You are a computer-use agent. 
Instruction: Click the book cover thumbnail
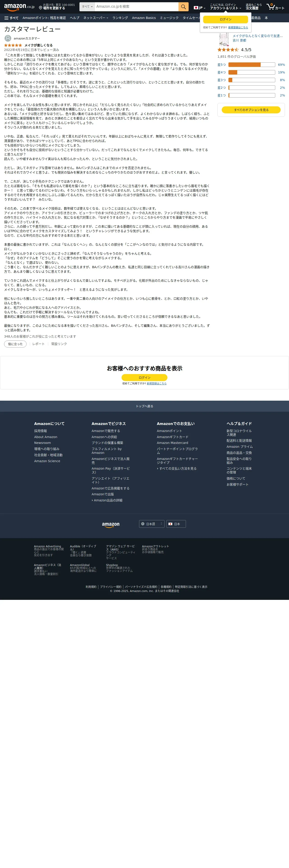pyautogui.click(x=224, y=39)
